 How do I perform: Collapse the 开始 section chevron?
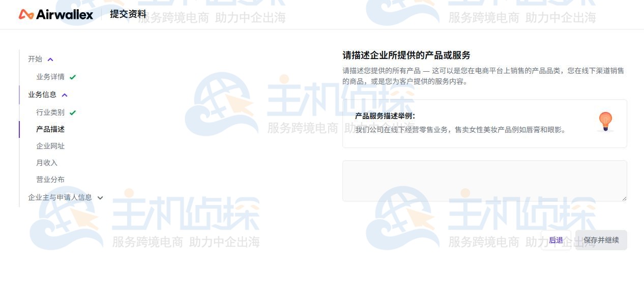point(50,60)
